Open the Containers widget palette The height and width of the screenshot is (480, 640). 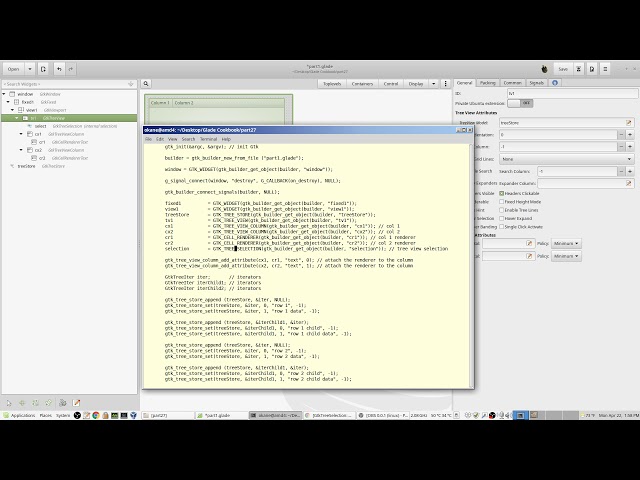(362, 84)
